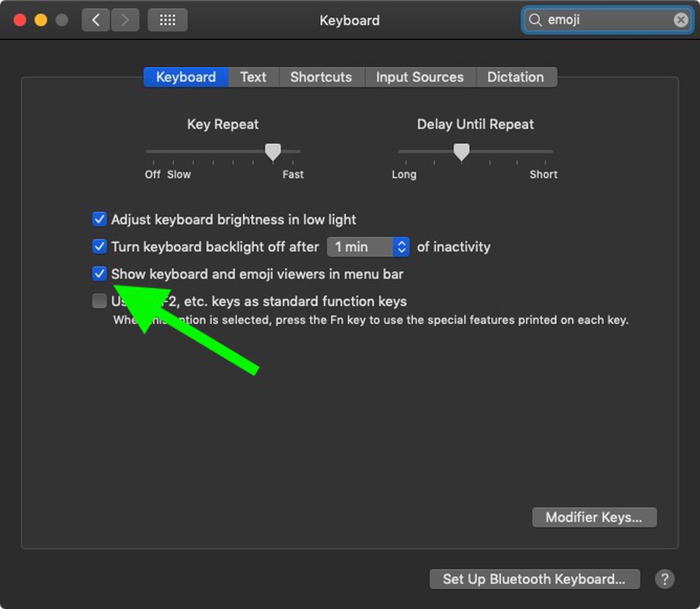
Task: Enable F1, F2 keys as standard function keys
Action: 99,301
